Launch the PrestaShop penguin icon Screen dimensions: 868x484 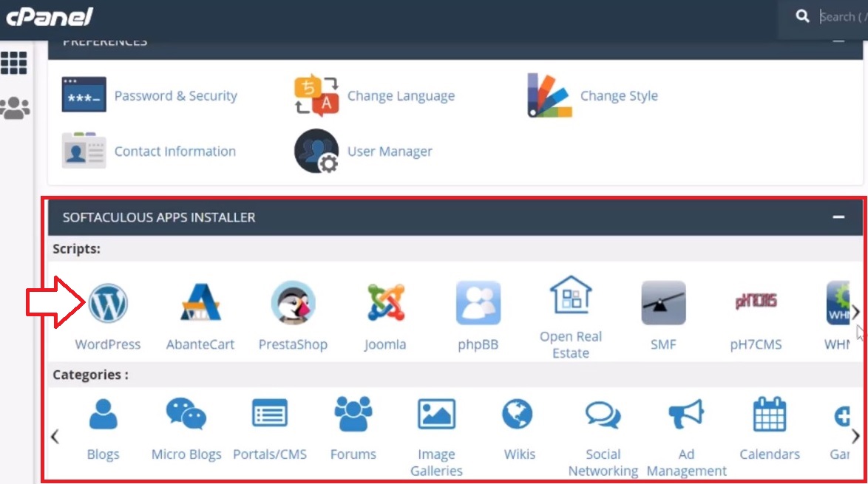[x=294, y=302]
